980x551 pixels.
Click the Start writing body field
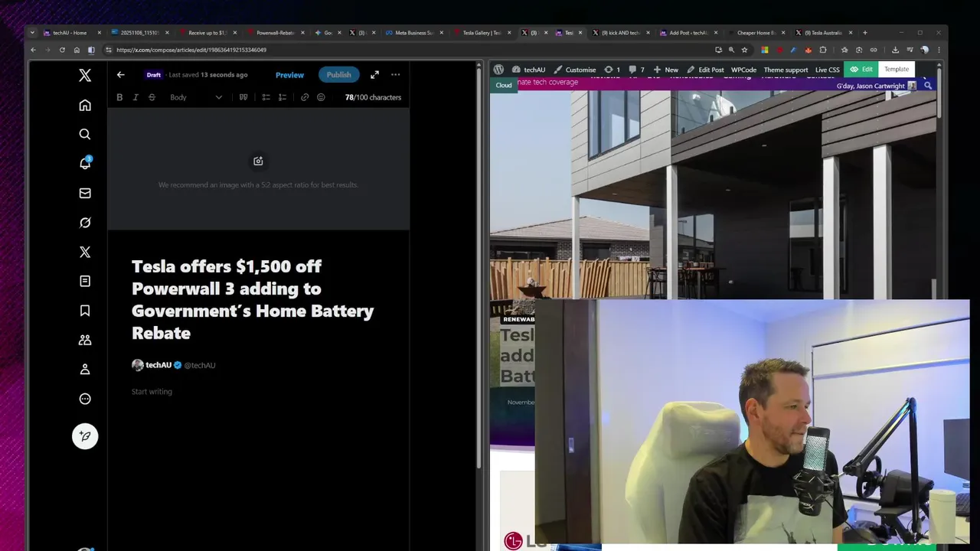click(152, 392)
